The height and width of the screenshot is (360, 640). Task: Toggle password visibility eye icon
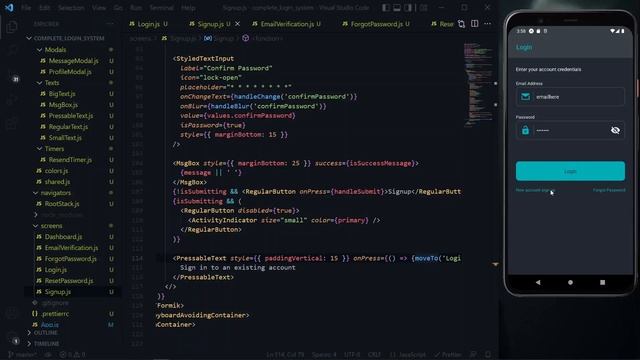click(x=615, y=130)
